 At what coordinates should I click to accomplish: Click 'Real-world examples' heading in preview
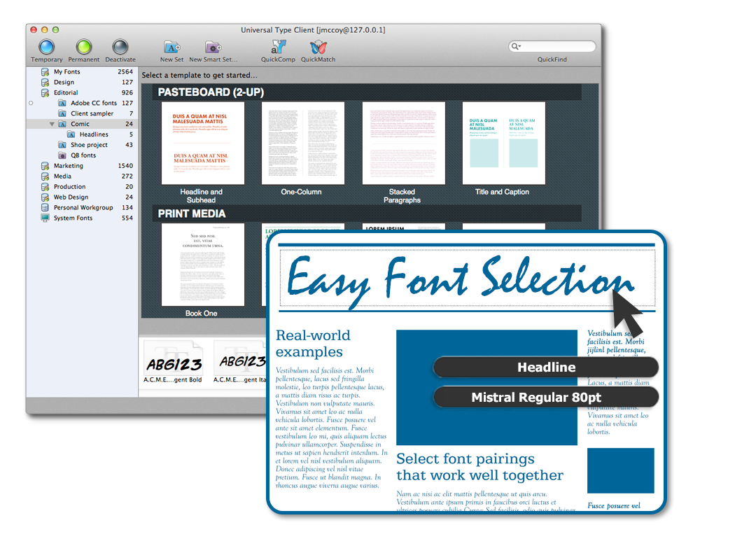click(x=313, y=344)
